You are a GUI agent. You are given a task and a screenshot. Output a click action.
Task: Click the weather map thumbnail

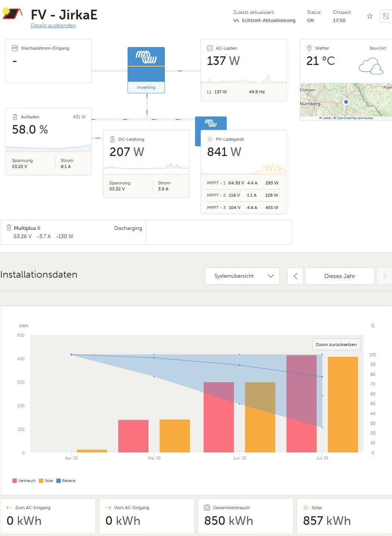pyautogui.click(x=345, y=100)
